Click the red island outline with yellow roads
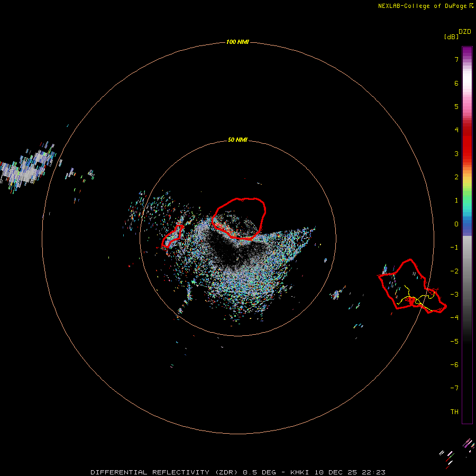476x476 pixels. point(412,286)
